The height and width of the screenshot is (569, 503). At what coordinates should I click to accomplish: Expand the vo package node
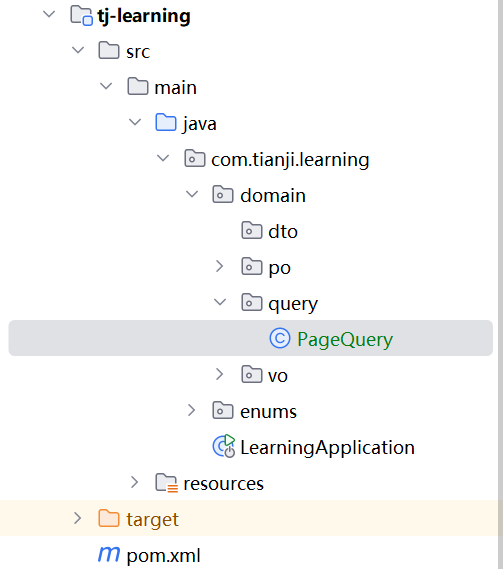coord(219,374)
